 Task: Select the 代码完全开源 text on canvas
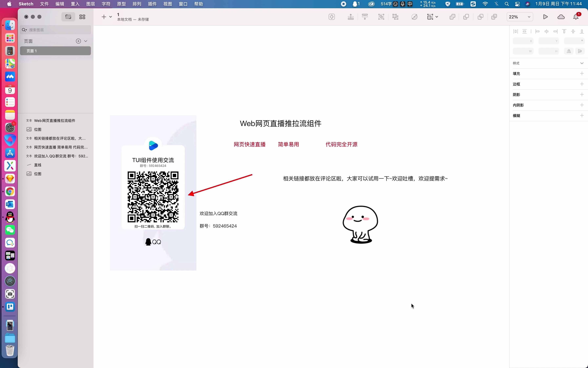341,144
